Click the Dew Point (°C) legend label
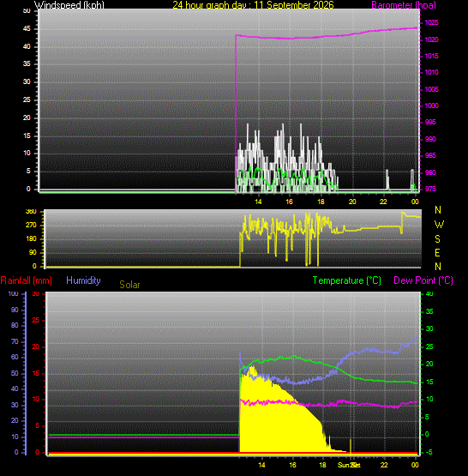This screenshot has width=468, height=476. [423, 280]
